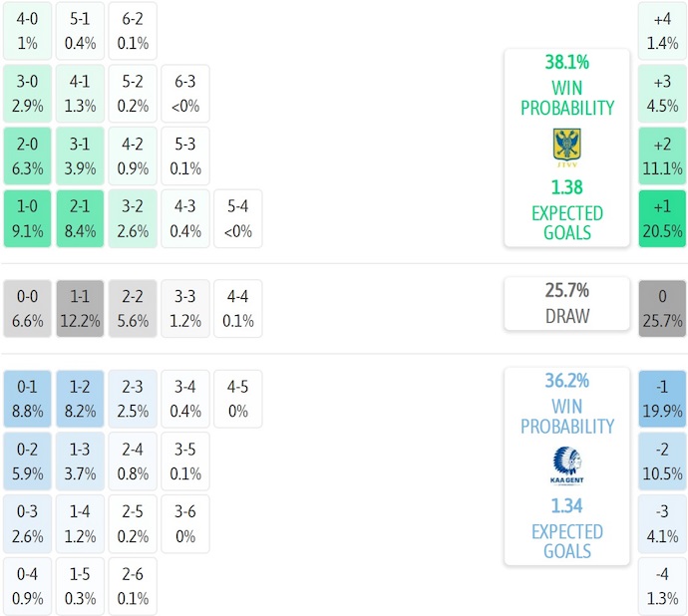The image size is (688, 616).
Task: Click the 1-2 scoreline tile
Action: tap(81, 399)
